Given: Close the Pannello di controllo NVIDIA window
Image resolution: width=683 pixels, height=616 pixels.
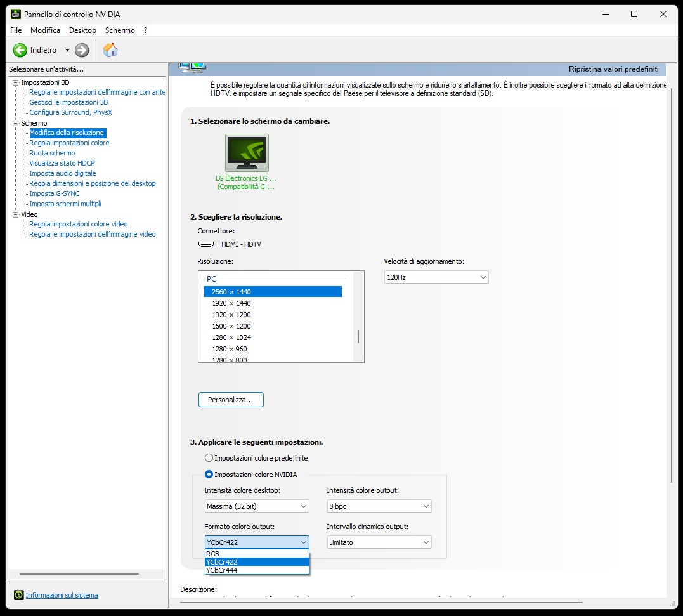Looking at the screenshot, I should [x=663, y=14].
